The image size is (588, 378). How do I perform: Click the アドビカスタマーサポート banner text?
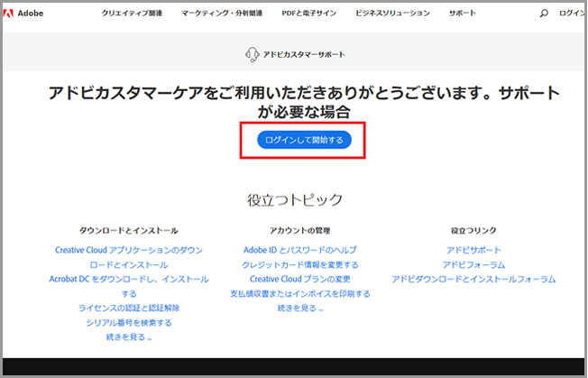pos(304,55)
